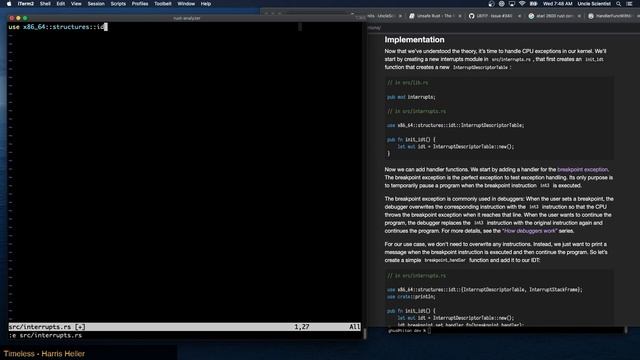Switch to the Unsafe Rust browser tab

click(x=434, y=16)
